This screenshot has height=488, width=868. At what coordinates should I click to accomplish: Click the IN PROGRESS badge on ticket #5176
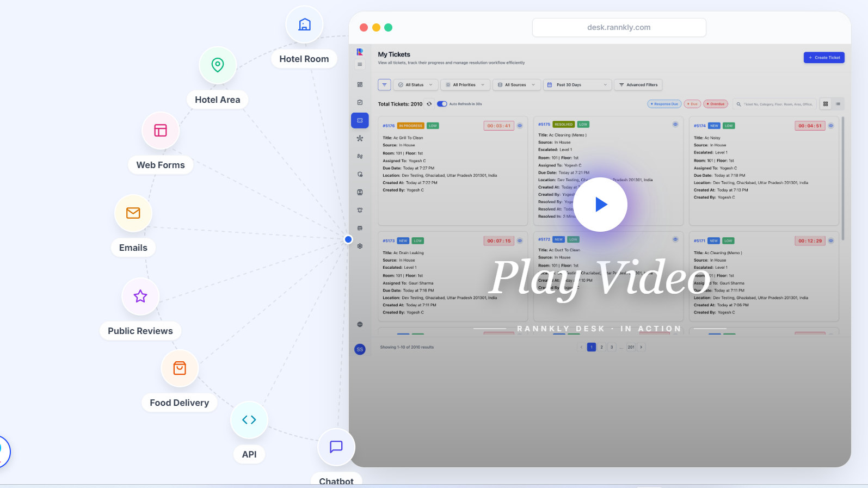(411, 126)
